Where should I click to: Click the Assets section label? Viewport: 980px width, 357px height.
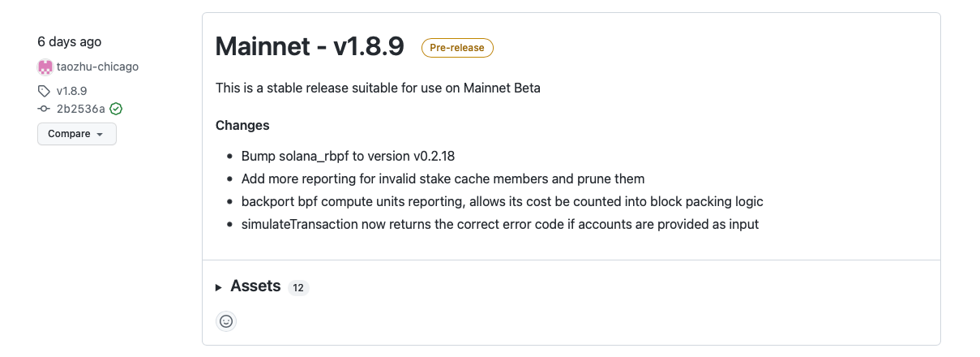[x=255, y=286]
